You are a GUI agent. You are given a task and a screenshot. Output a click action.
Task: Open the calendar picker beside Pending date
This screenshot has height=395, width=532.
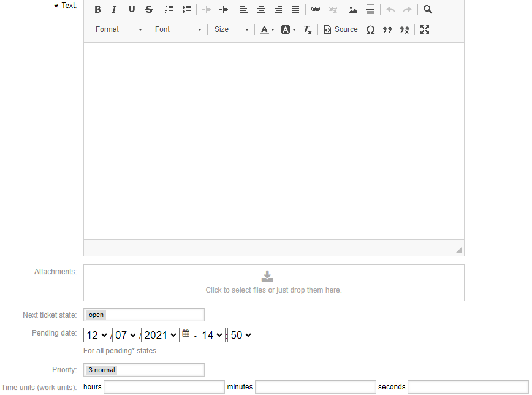click(186, 332)
